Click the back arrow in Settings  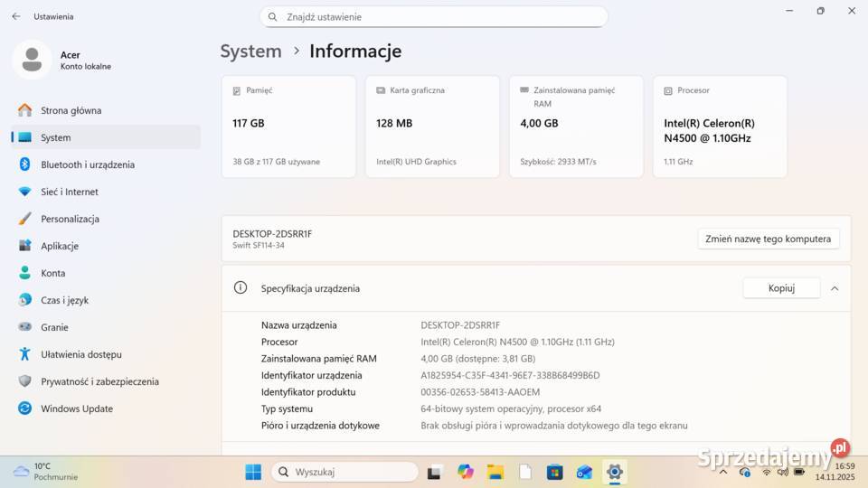tap(15, 16)
